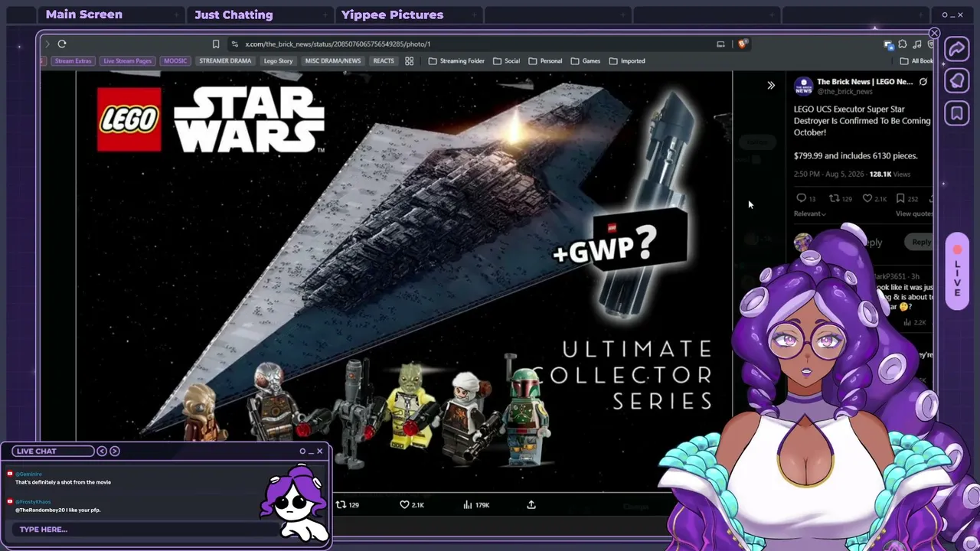Click the bookmark icon in the address bar

[216, 44]
